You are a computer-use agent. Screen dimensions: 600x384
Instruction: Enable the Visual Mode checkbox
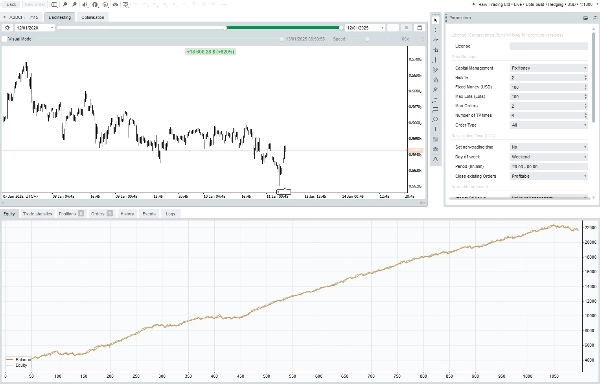(x=5, y=39)
